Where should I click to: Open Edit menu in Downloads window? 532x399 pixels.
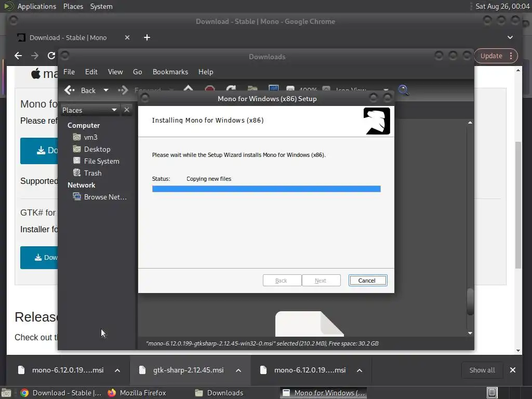click(x=91, y=72)
